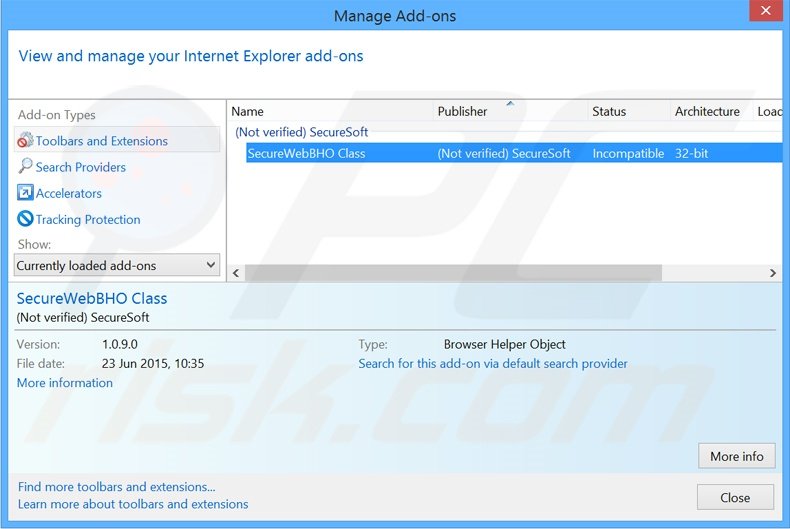Viewport: 790px width, 529px height.
Task: Sort list by Name column header
Action: (x=330, y=111)
